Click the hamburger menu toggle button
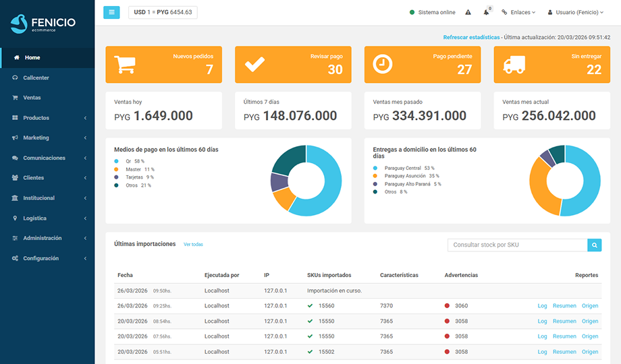The height and width of the screenshot is (364, 621). click(111, 12)
